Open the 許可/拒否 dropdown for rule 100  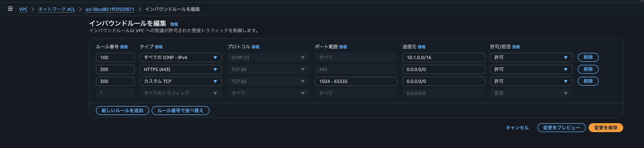531,57
